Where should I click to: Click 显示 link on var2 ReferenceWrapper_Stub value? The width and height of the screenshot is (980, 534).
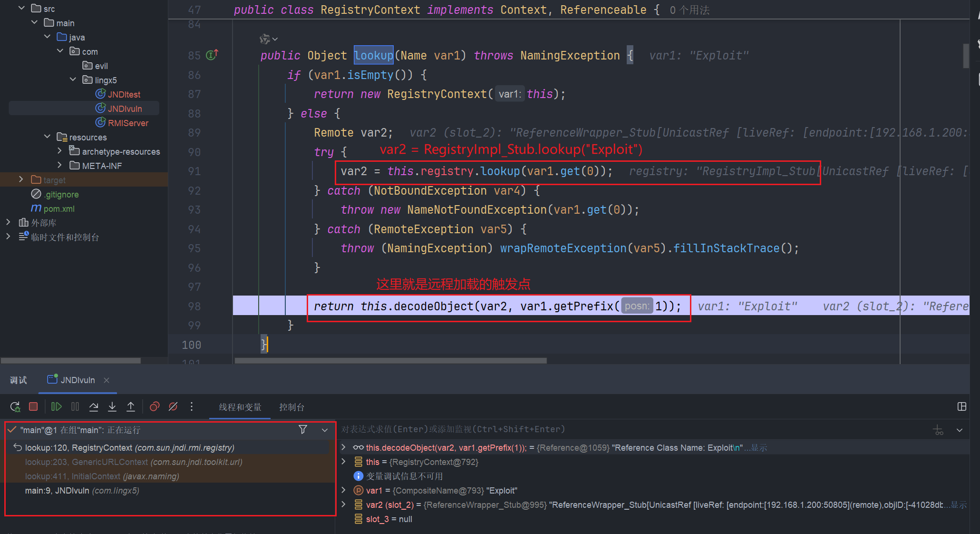coord(959,505)
